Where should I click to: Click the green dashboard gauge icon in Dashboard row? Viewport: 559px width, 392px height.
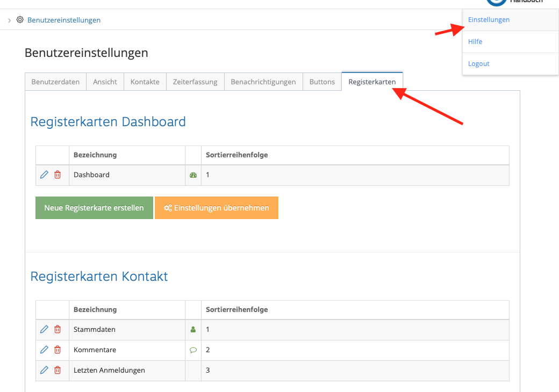point(193,175)
